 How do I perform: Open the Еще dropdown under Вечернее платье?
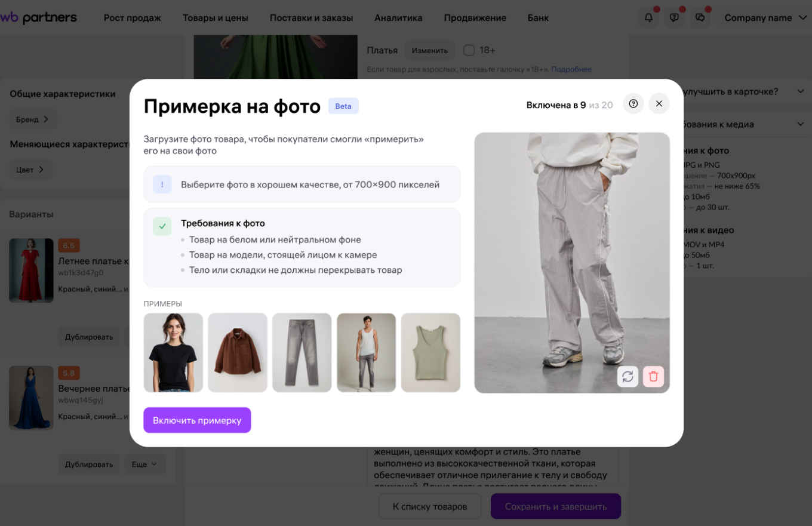[x=145, y=464]
